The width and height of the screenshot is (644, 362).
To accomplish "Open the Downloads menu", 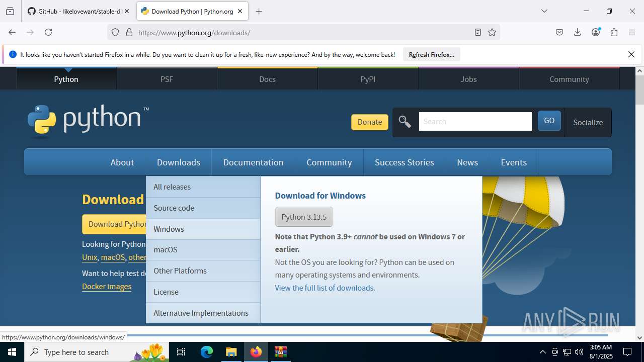I will 179,162.
